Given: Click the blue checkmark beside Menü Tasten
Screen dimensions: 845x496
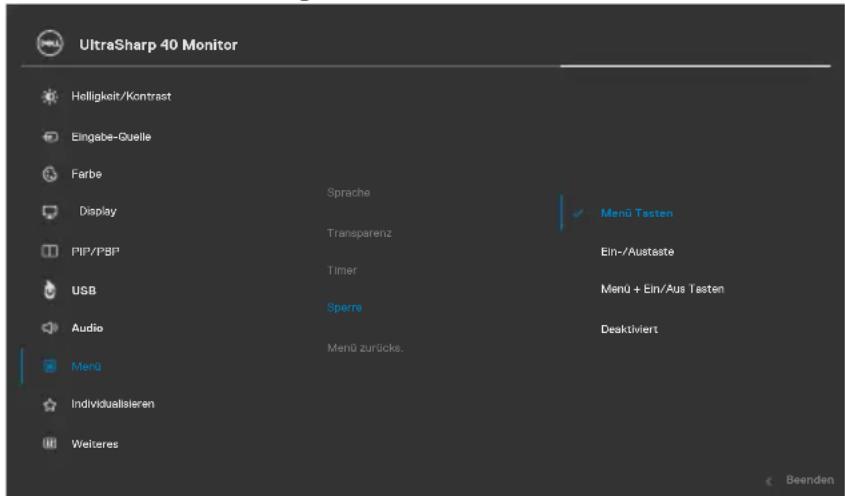Looking at the screenshot, I should (577, 213).
